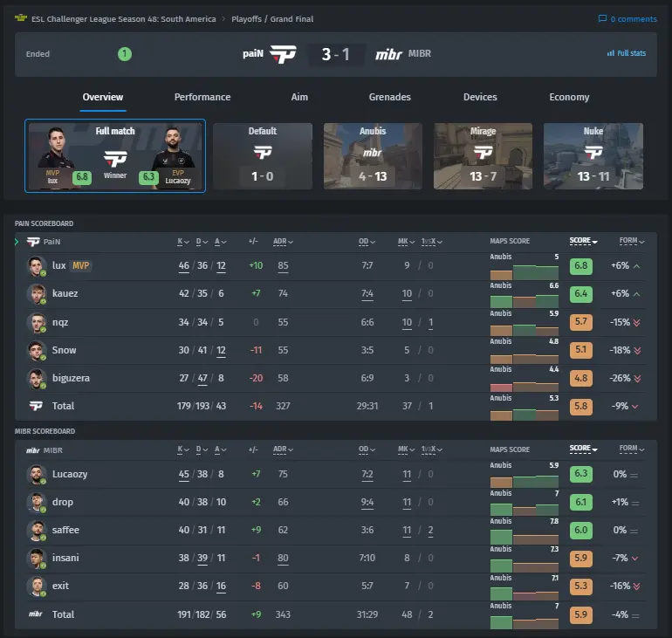The height and width of the screenshot is (638, 672).
Task: Select the Anubis 4-13 map card
Action: tap(373, 156)
